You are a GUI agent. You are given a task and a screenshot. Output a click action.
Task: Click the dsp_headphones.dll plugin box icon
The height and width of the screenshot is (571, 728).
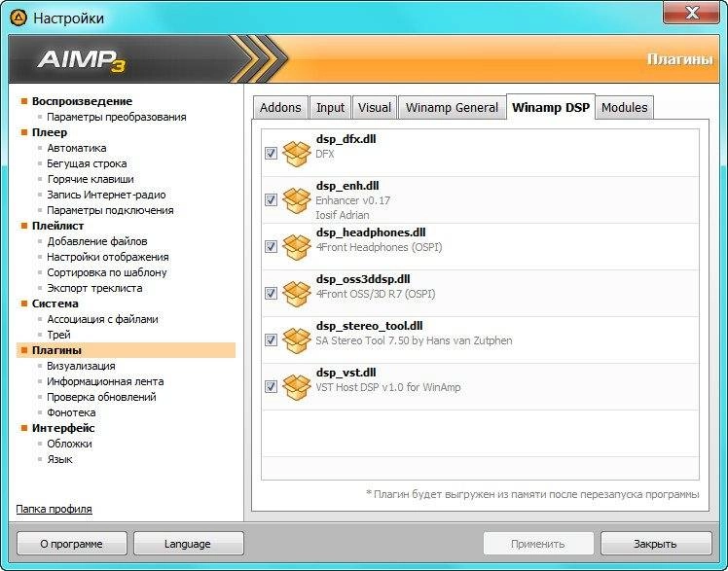[x=297, y=247]
